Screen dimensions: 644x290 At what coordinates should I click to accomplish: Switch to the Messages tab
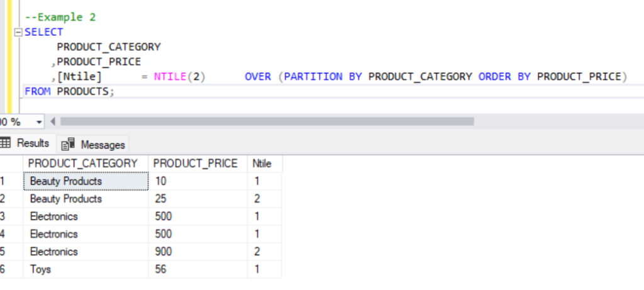96,145
